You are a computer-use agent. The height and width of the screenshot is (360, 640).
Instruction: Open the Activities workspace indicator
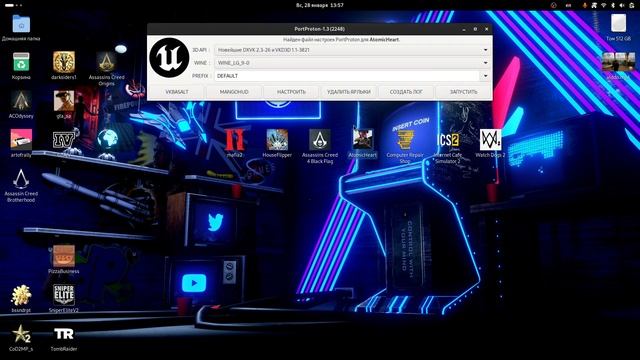coord(13,5)
